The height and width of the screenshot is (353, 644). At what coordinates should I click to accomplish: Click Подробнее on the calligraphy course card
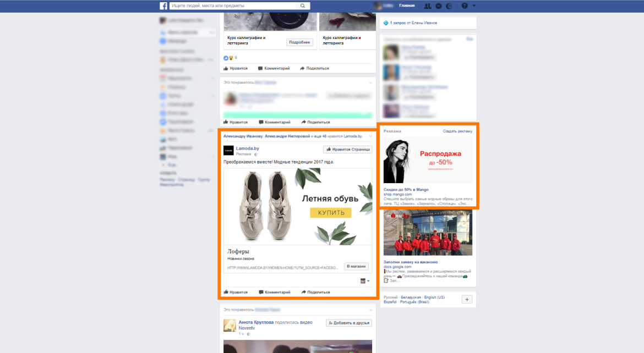coord(299,42)
